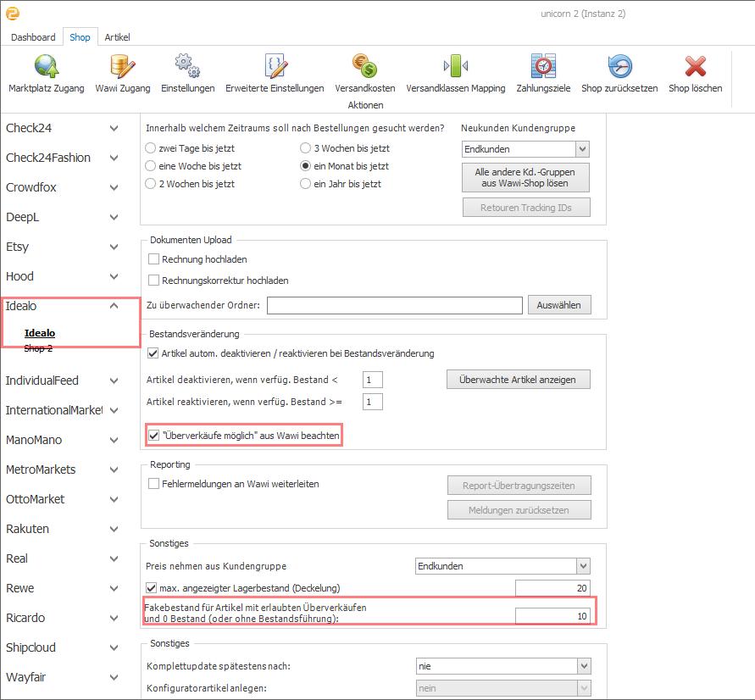Viewport: 755px width, 700px height.
Task: Expand the Hood sidebar section
Action: click(x=114, y=277)
